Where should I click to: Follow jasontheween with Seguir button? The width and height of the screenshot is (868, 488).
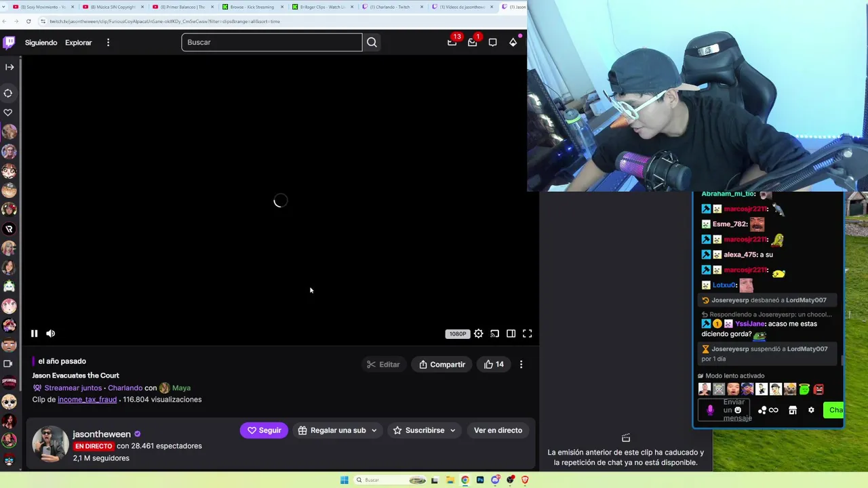click(264, 430)
